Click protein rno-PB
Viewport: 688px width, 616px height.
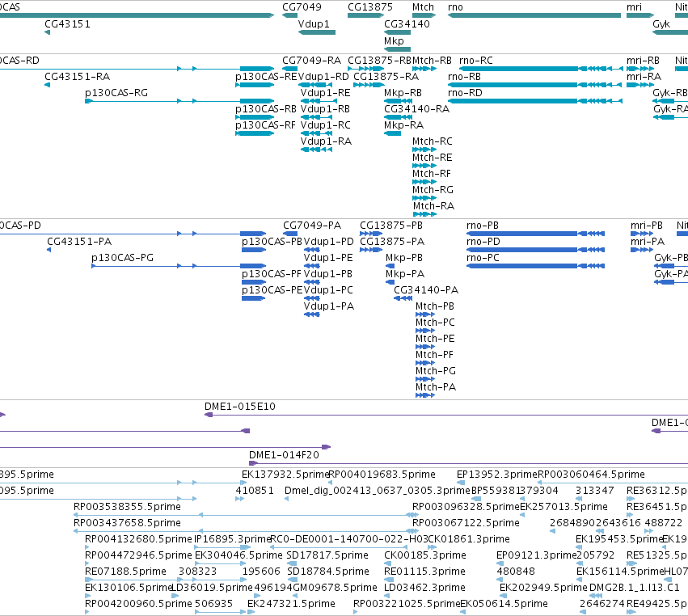tap(536, 234)
